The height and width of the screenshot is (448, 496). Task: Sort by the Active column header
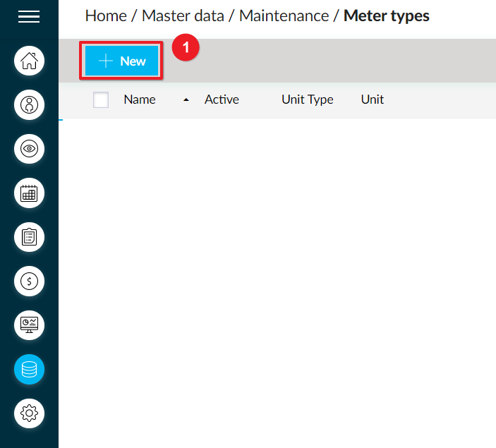pyautogui.click(x=222, y=99)
